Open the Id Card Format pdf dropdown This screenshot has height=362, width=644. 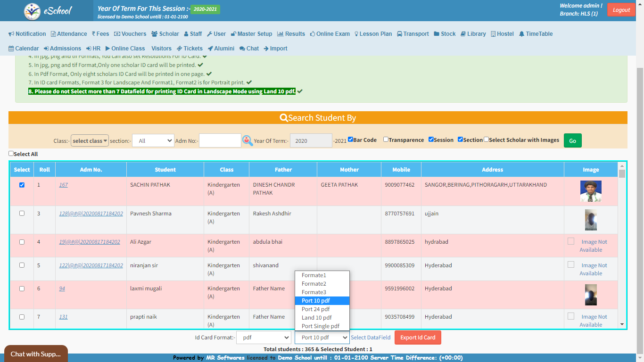[264, 337]
